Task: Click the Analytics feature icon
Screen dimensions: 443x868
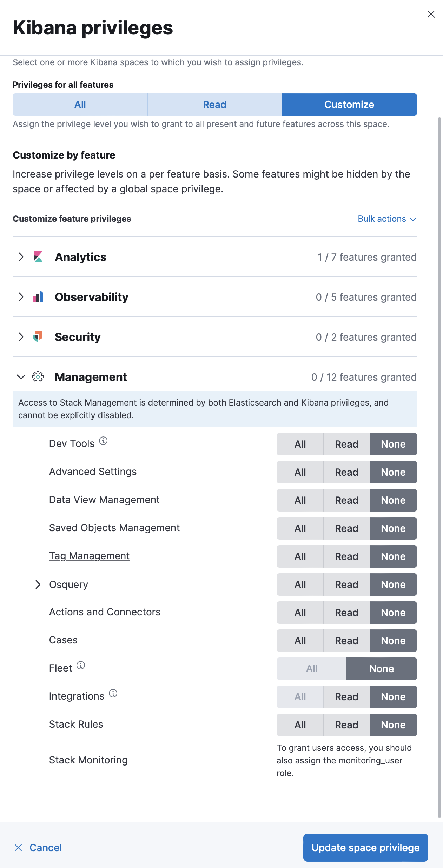Action: click(x=37, y=257)
